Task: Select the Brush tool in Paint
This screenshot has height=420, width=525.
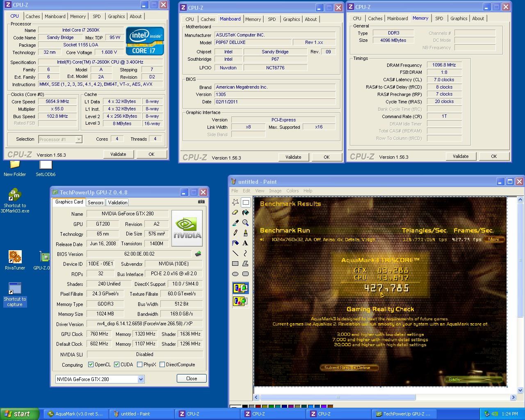Action: (245, 233)
